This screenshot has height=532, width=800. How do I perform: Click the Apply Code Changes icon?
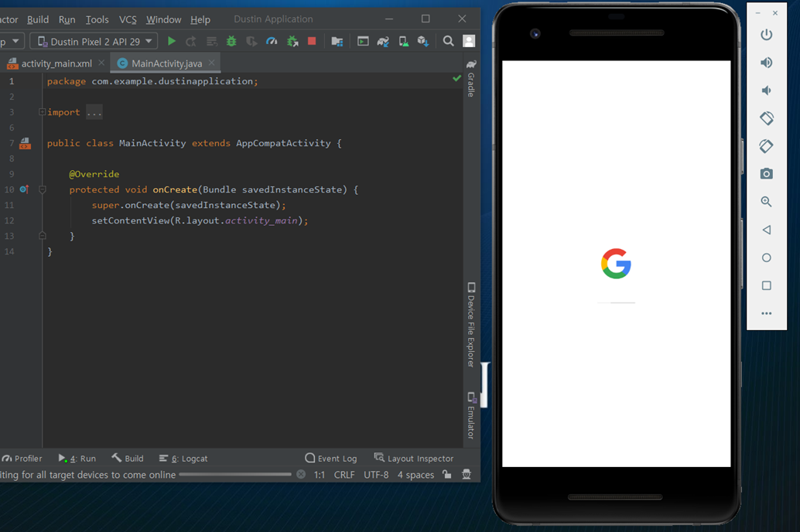[x=212, y=41]
